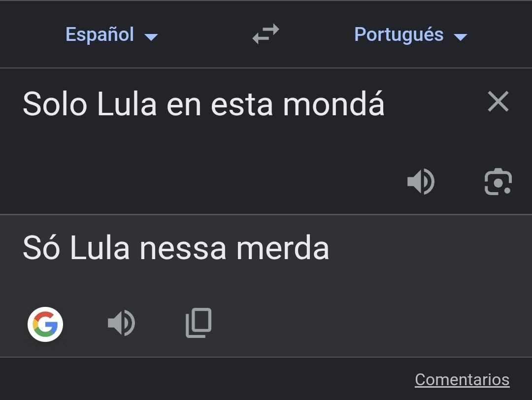Open Google Lens camera translation
Viewport: 532px width, 400px height.
coord(498,182)
